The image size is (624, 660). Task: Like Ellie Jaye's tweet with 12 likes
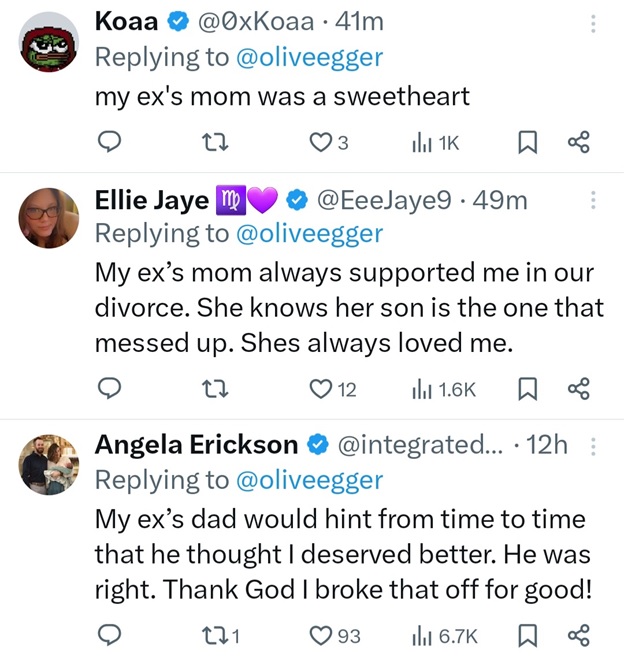point(320,389)
